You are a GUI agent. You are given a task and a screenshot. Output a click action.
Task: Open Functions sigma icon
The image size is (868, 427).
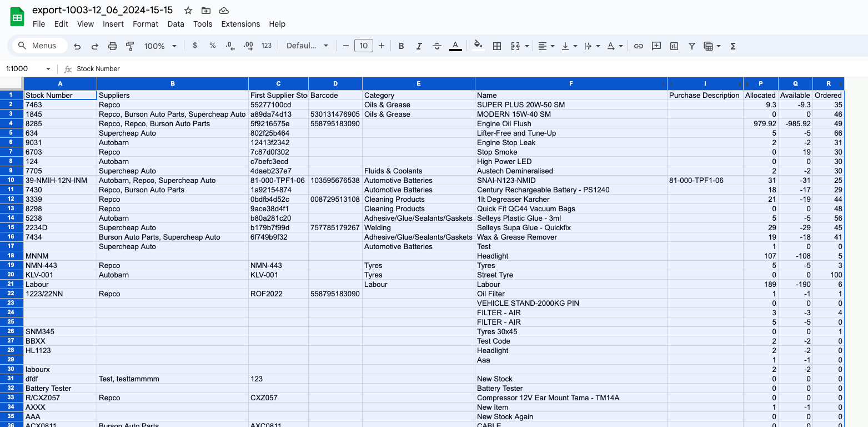(733, 46)
